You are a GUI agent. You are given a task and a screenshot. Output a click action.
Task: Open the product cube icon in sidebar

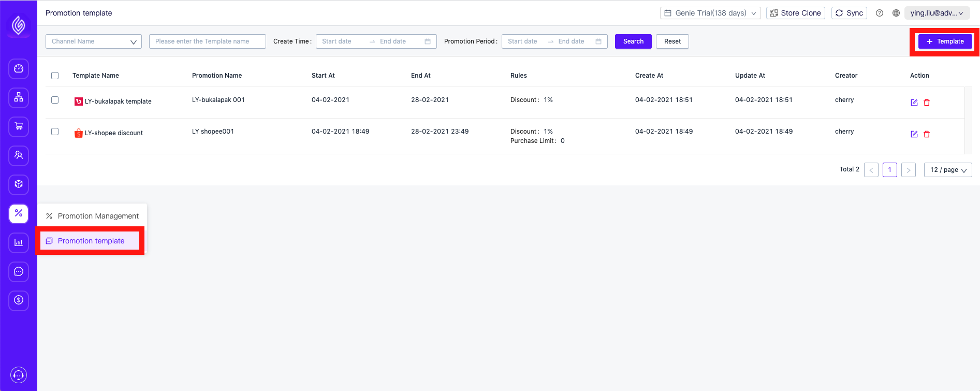point(19,184)
